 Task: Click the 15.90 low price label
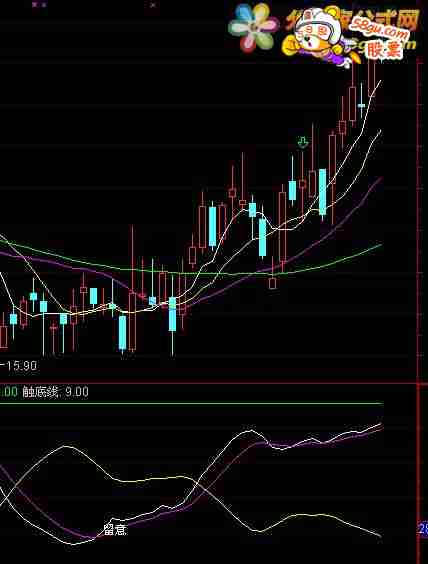tap(21, 366)
